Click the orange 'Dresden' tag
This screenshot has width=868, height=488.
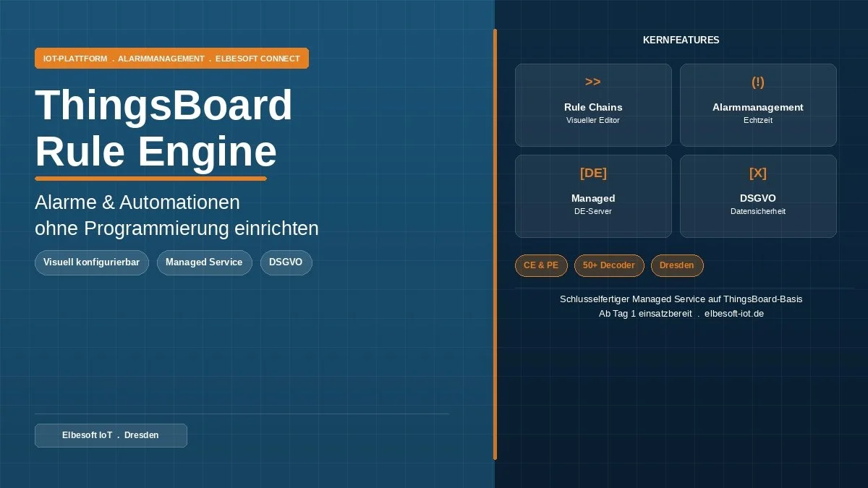[677, 265]
